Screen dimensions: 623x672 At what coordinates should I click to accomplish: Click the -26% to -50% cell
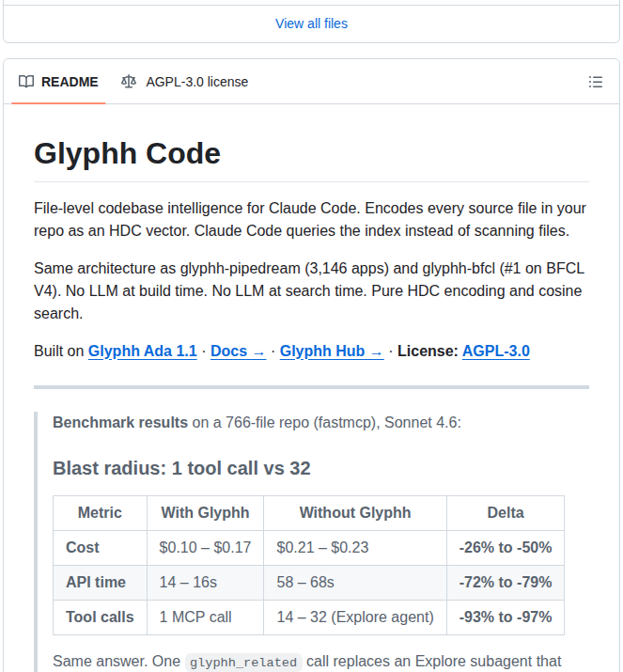506,548
